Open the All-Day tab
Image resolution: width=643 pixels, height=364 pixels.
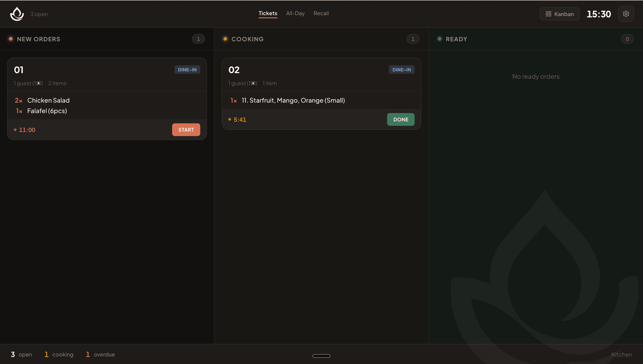pos(295,13)
